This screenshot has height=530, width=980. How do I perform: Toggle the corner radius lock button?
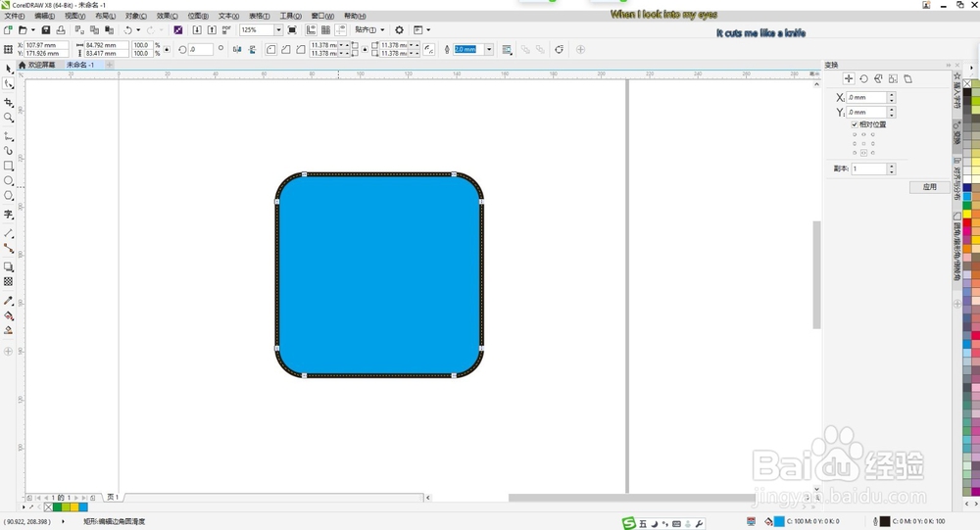365,49
